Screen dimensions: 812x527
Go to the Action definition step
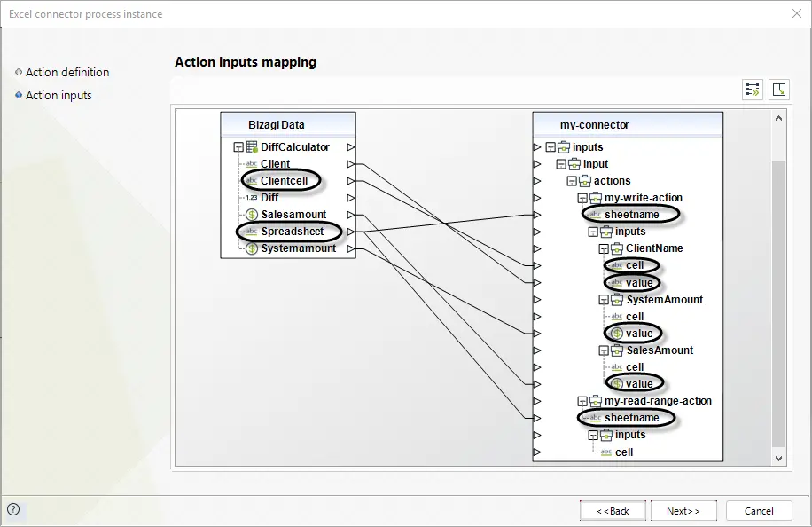coord(67,72)
